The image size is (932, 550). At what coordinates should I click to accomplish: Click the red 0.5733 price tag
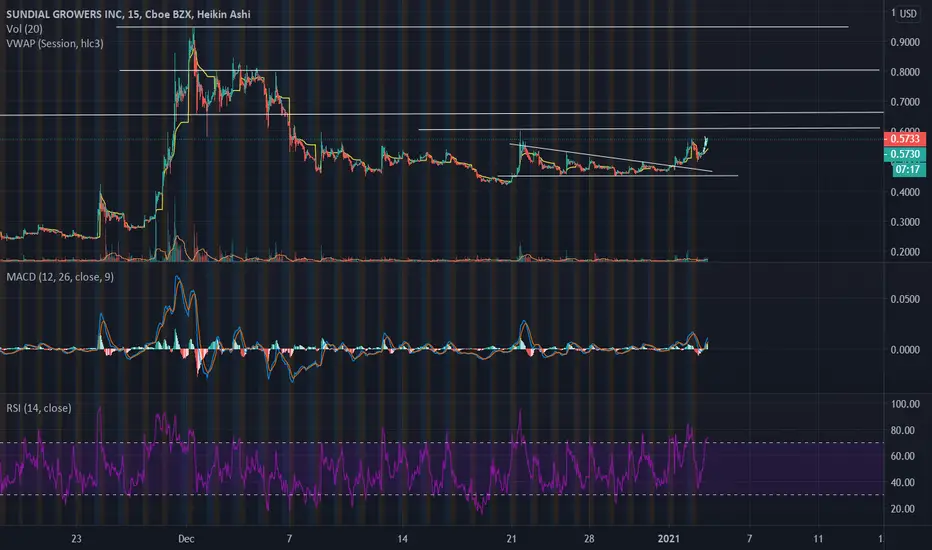[905, 139]
